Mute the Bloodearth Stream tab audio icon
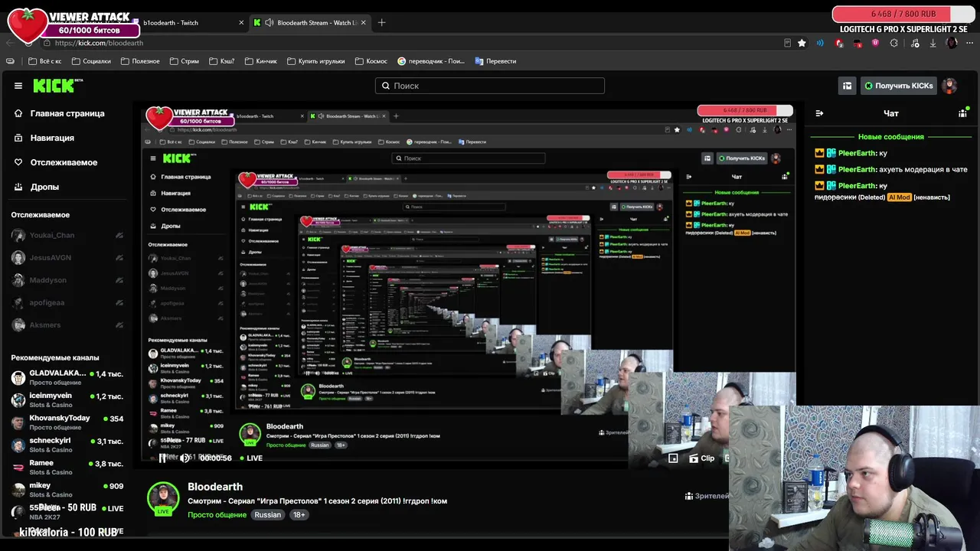Image resolution: width=980 pixels, height=551 pixels. tap(269, 23)
